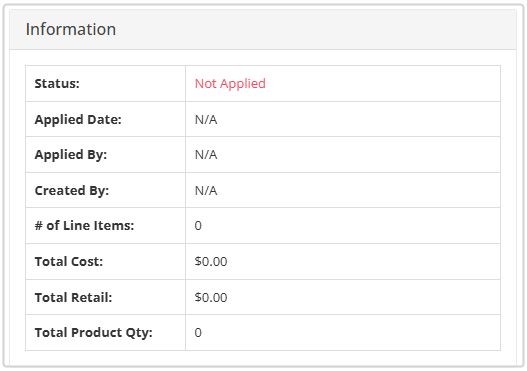Click the blank space in the Total Cost row
The height and width of the screenshot is (371, 527).
click(x=365, y=261)
